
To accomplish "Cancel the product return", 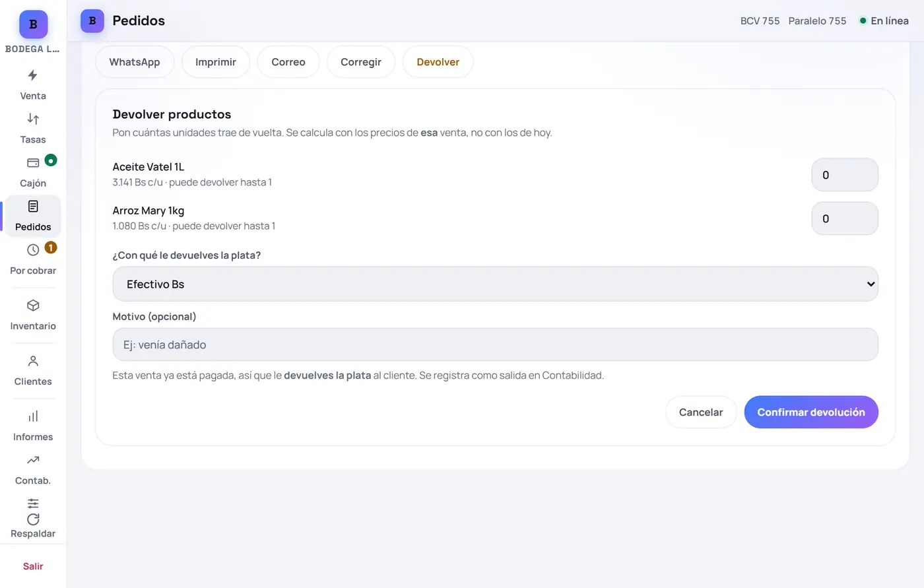I will [x=701, y=412].
